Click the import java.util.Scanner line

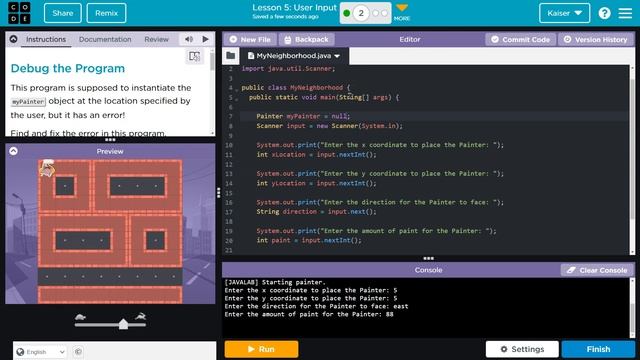click(x=288, y=69)
